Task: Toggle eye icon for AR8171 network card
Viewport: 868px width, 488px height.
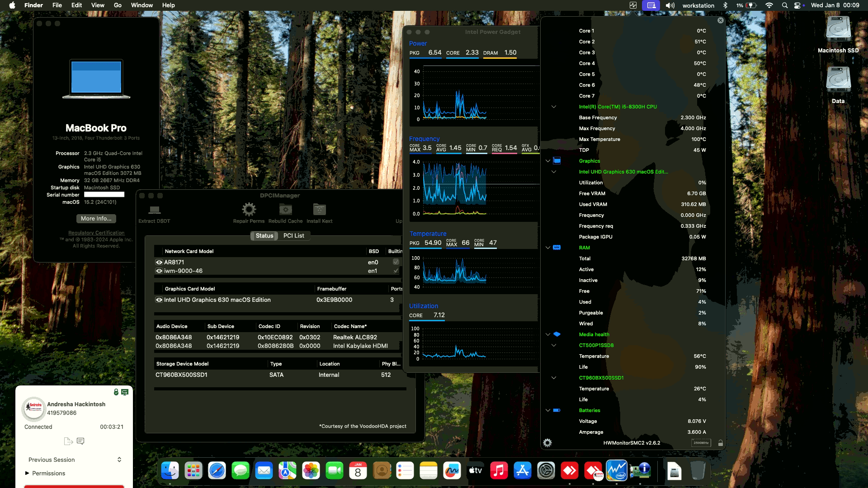Action: (159, 262)
